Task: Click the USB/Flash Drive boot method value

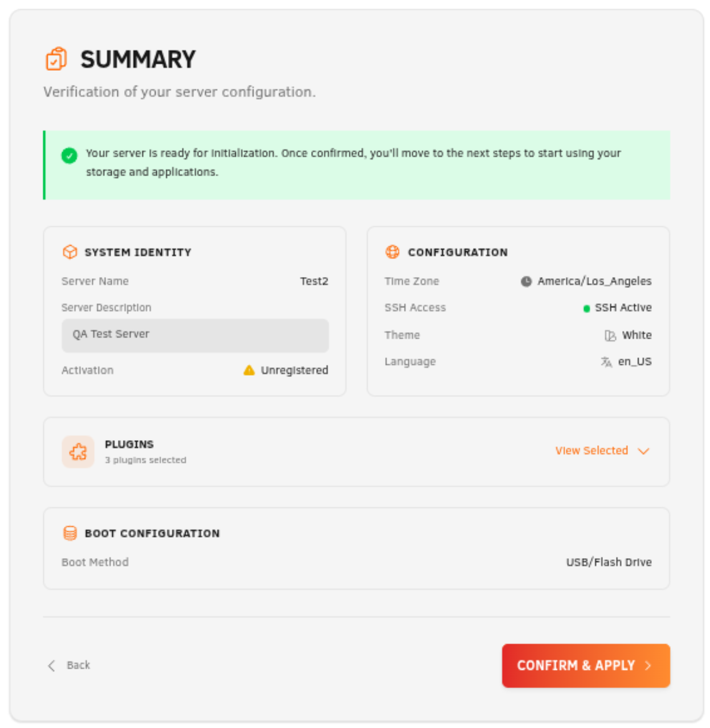Action: (x=609, y=563)
